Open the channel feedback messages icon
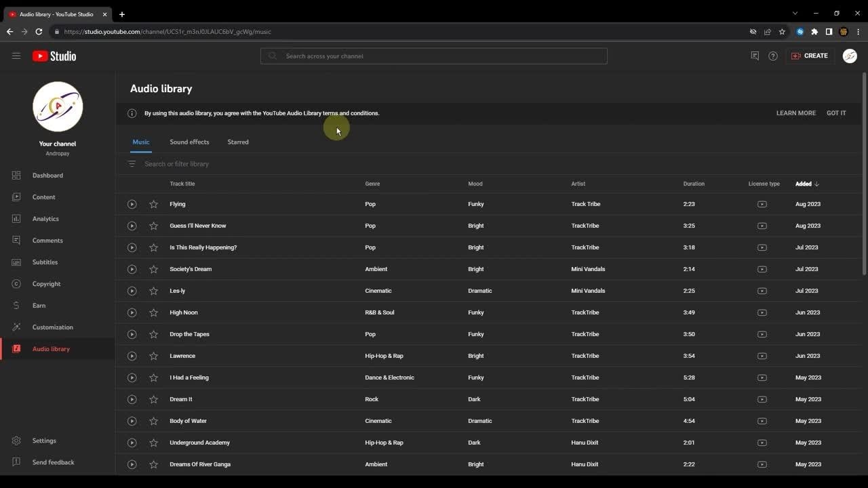 tap(755, 56)
